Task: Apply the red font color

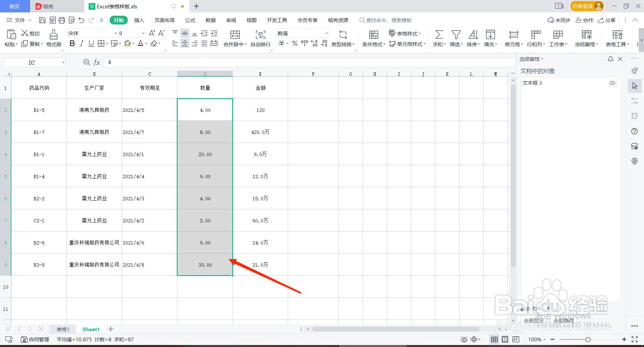Action: pyautogui.click(x=141, y=44)
